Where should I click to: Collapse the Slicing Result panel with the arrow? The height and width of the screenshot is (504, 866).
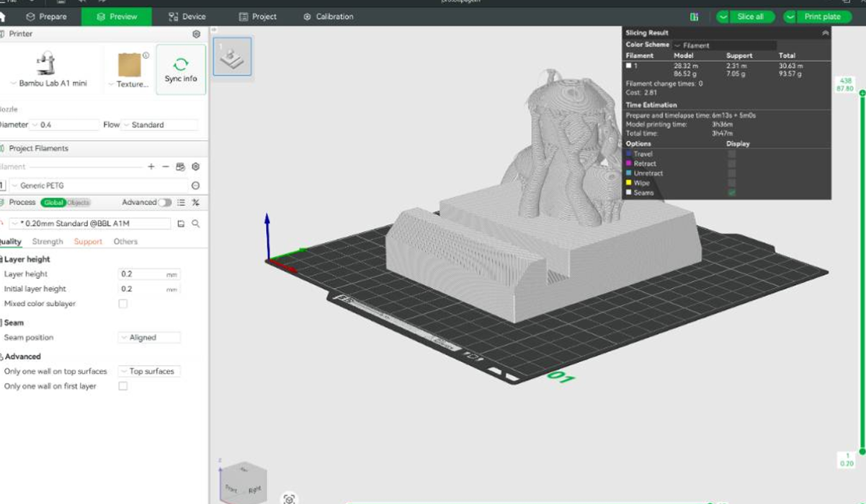825,32
